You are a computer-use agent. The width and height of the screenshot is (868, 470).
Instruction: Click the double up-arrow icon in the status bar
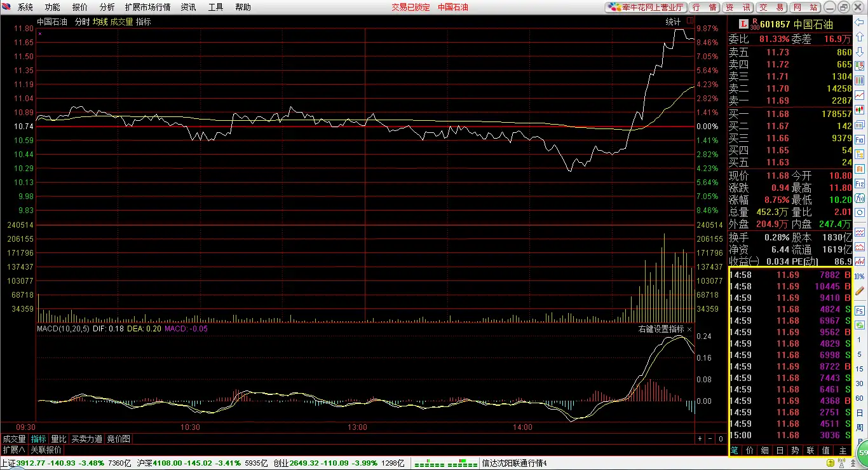[x=852, y=463]
